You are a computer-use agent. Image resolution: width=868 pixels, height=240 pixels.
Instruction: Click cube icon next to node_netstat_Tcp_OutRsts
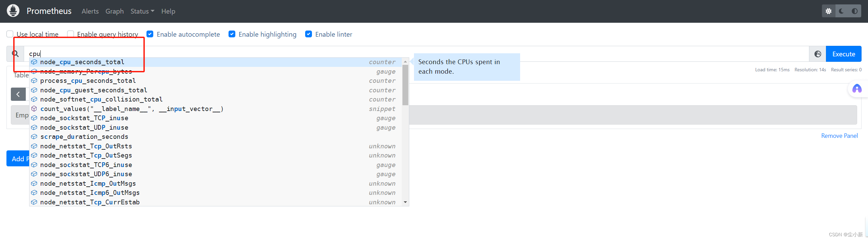34,146
